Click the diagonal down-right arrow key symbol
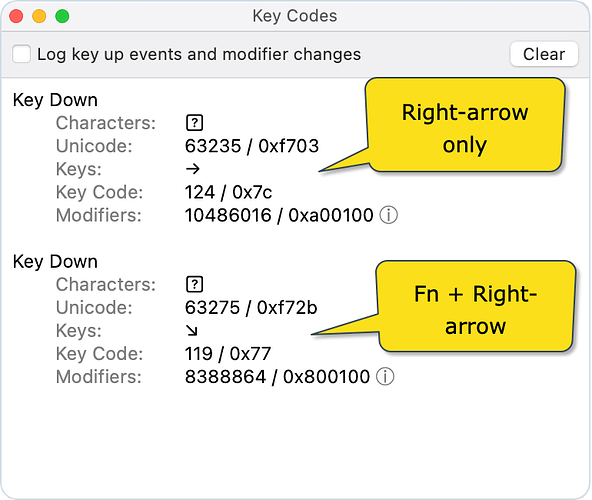This screenshot has height=500, width=592. 192,331
